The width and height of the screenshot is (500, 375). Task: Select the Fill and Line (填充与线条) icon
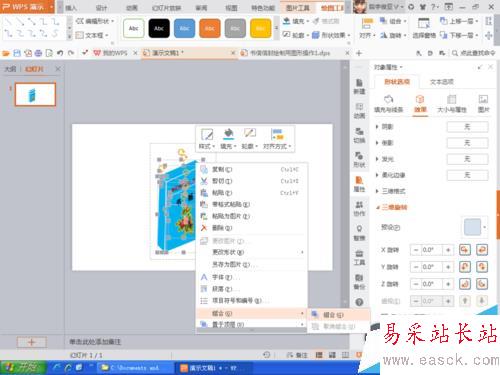pyautogui.click(x=388, y=104)
